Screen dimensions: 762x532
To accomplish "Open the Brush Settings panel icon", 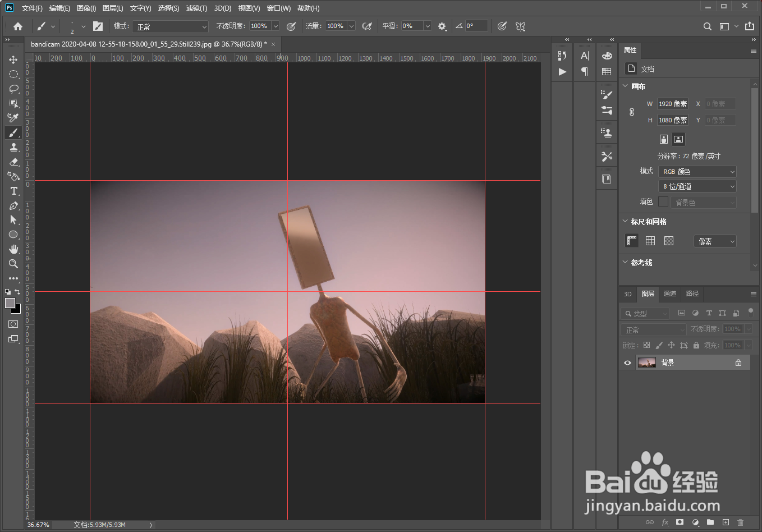I will 607,95.
